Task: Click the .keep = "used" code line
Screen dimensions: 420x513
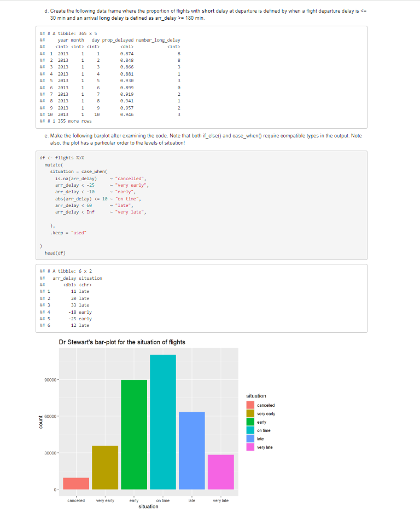Action: [x=68, y=233]
